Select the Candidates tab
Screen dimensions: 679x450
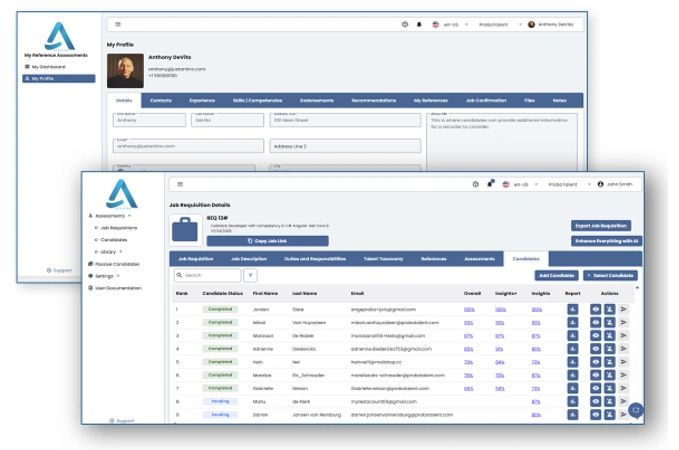coord(526,259)
